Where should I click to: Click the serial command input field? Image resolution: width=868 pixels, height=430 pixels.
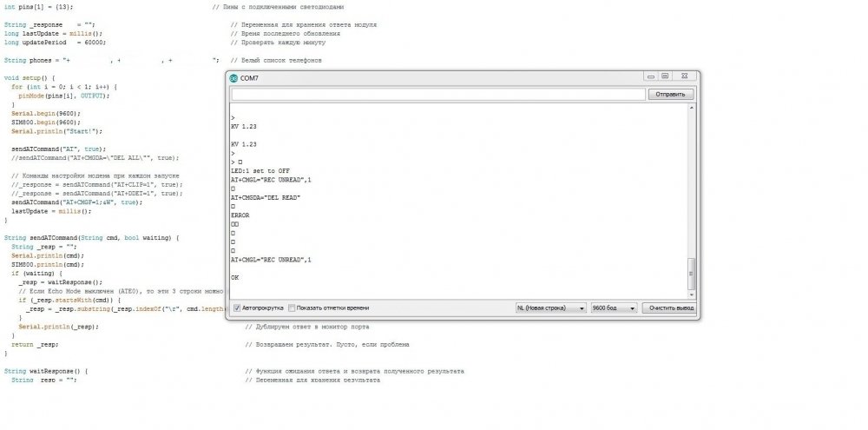(438, 94)
